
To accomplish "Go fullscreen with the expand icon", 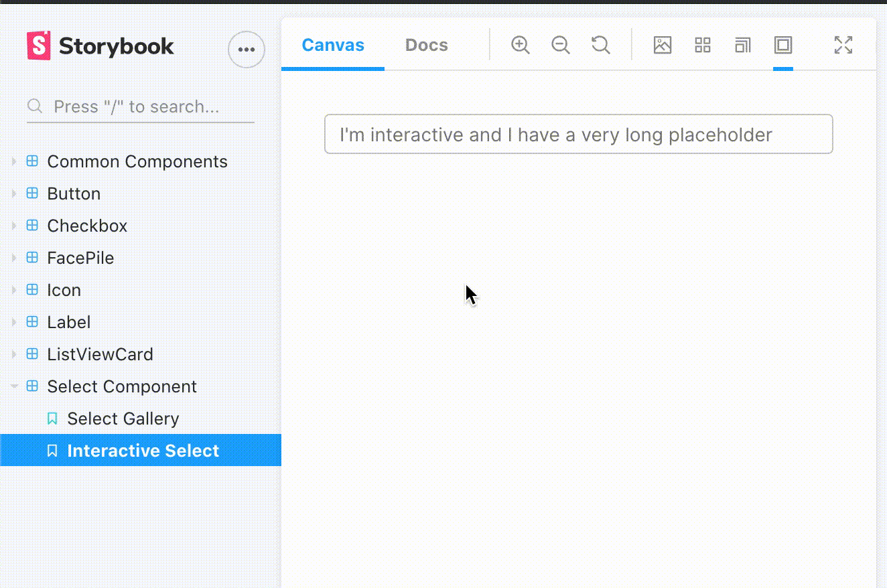I will [x=843, y=45].
